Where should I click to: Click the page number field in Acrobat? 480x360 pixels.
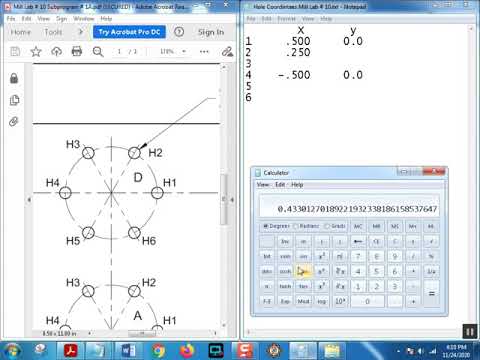pos(119,51)
